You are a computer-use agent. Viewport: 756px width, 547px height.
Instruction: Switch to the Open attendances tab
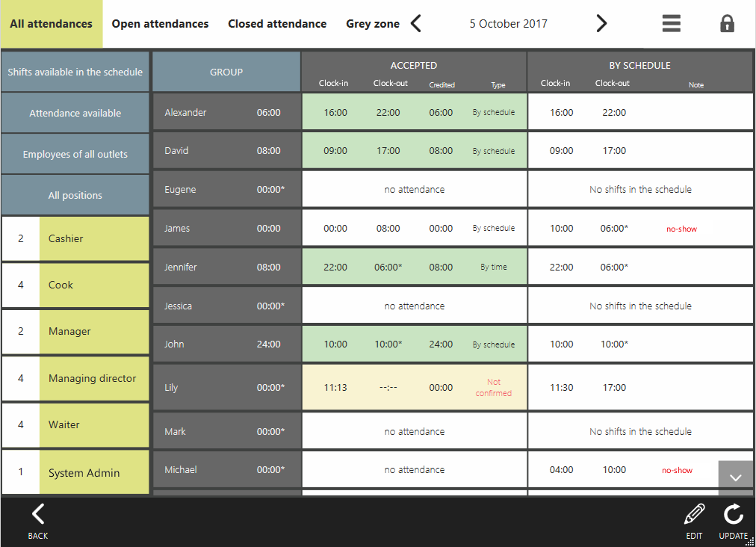[x=160, y=24]
